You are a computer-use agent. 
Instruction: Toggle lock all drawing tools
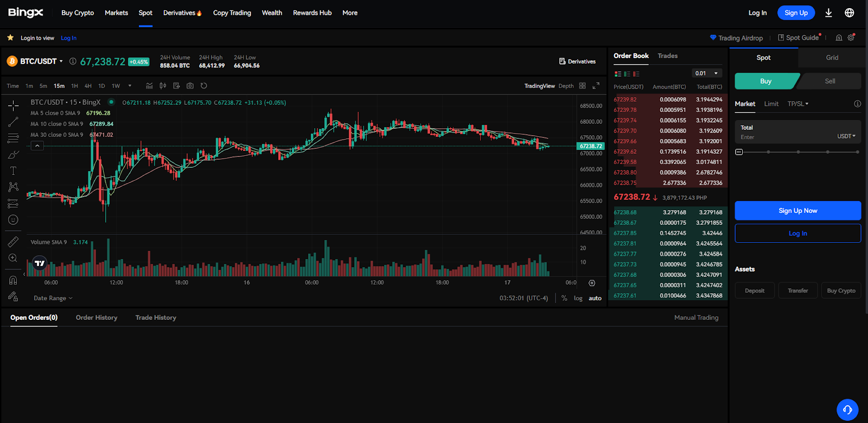pos(13,296)
